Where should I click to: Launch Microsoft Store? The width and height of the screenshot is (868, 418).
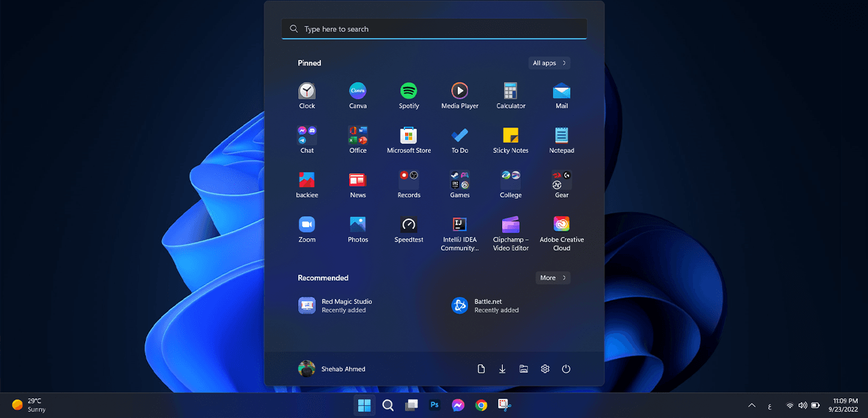click(409, 140)
